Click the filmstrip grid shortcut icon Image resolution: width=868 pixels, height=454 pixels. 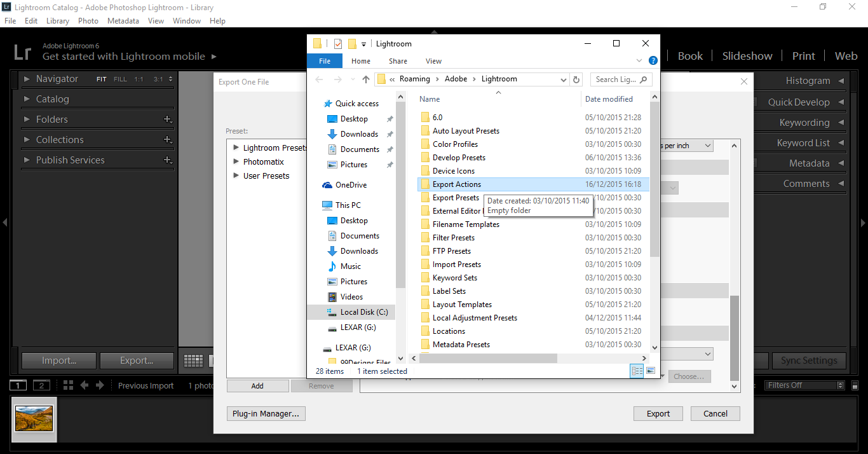click(x=69, y=385)
